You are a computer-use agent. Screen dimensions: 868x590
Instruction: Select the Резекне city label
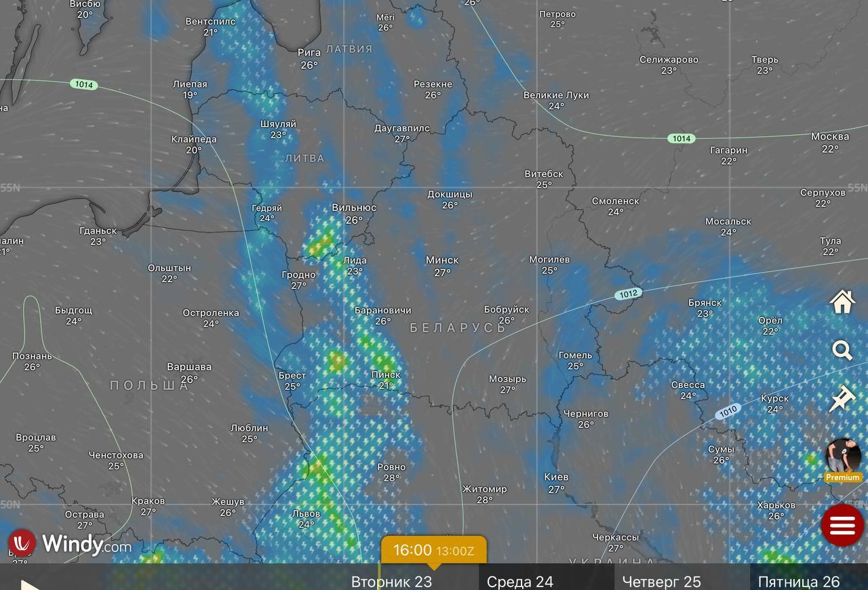[433, 84]
